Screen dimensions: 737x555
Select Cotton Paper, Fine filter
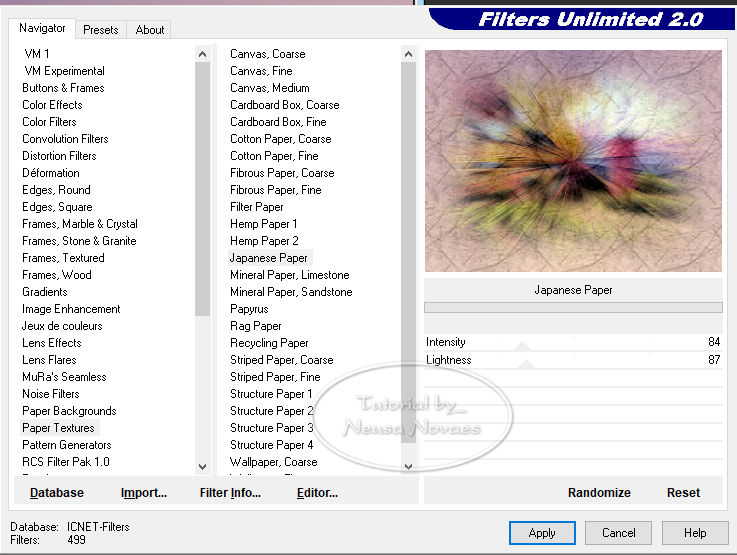tap(274, 156)
